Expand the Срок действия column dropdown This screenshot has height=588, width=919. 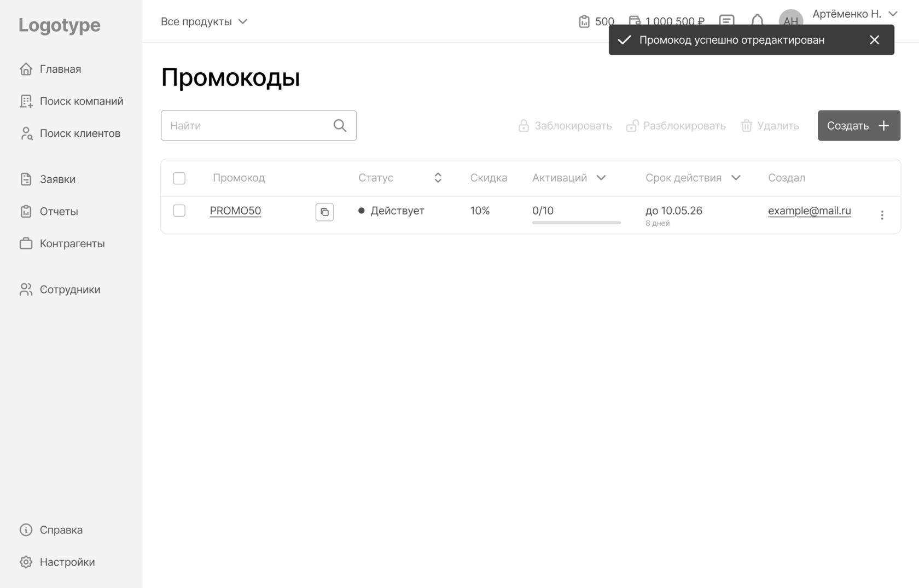tap(736, 178)
